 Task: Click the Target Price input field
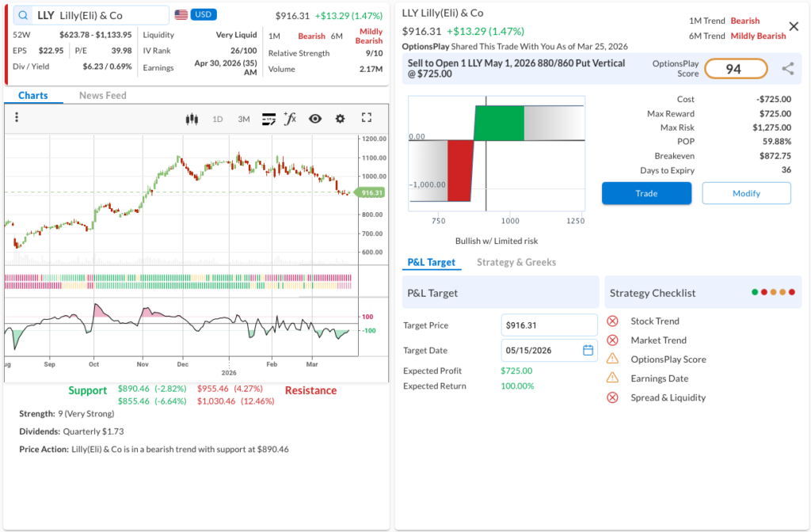pos(549,325)
